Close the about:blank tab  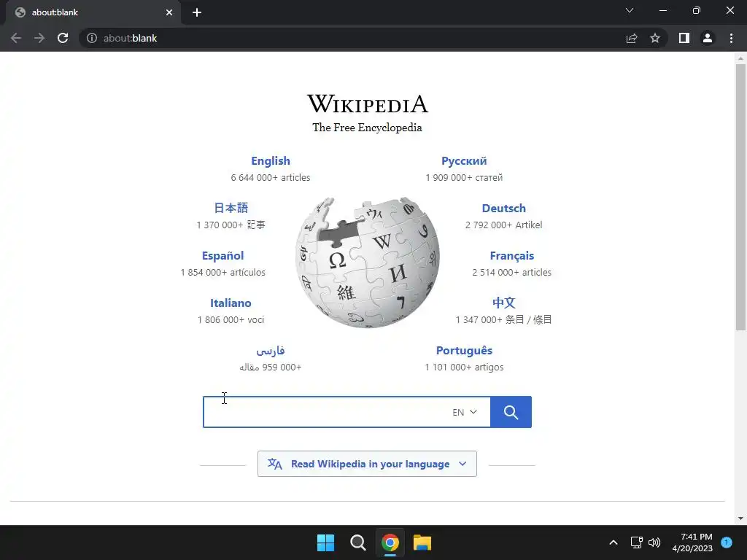coord(169,12)
